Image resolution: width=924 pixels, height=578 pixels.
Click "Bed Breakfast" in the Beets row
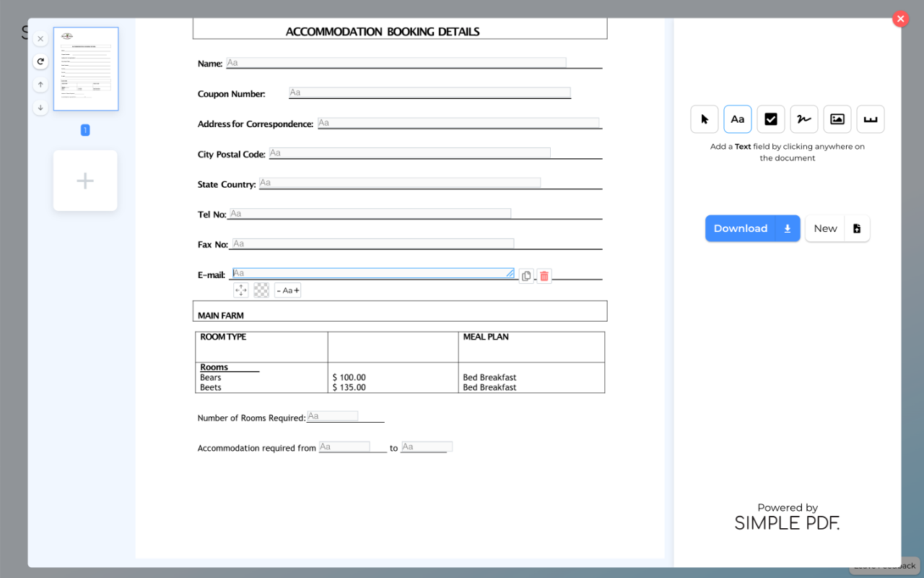[489, 387]
